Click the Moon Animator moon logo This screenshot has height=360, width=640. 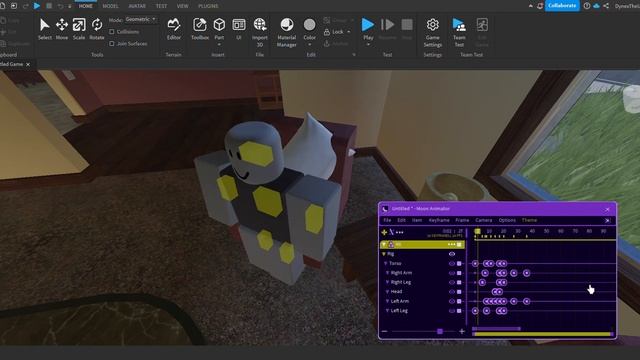point(385,209)
